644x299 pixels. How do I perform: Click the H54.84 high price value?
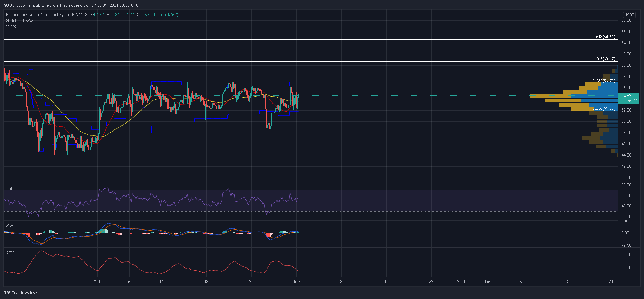click(x=113, y=15)
